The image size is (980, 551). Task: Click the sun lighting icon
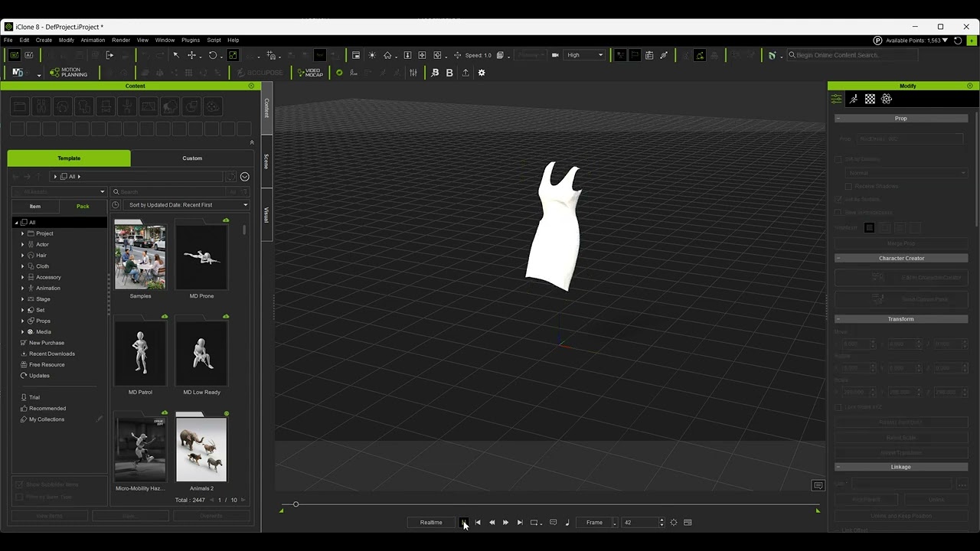(x=372, y=55)
